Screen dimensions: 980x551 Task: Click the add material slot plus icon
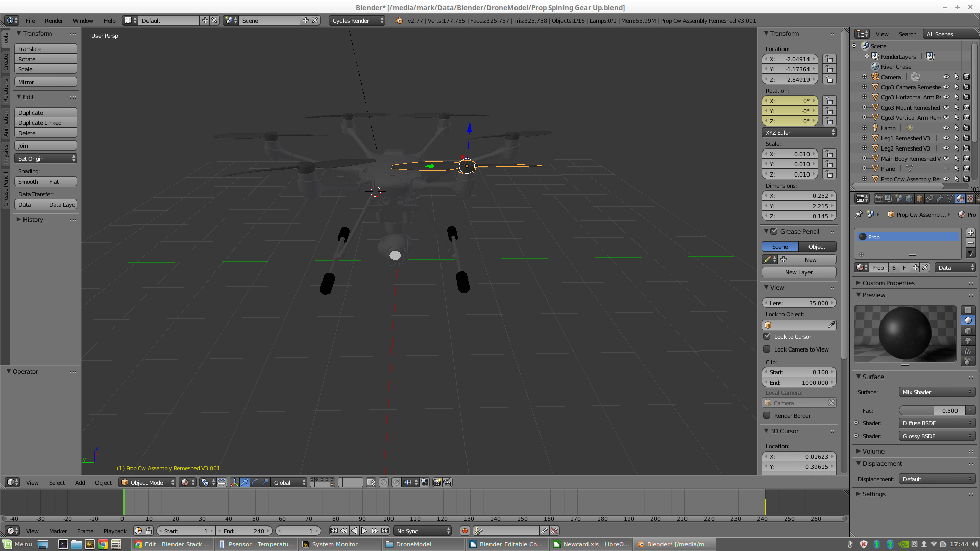(x=970, y=233)
